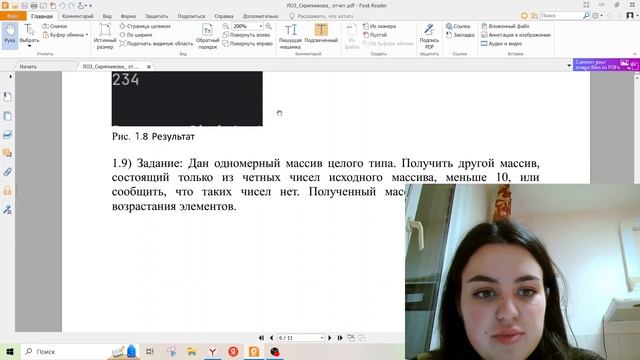This screenshot has height=360, width=640.
Task: Open the Выбрать selection tool
Action: [x=29, y=36]
